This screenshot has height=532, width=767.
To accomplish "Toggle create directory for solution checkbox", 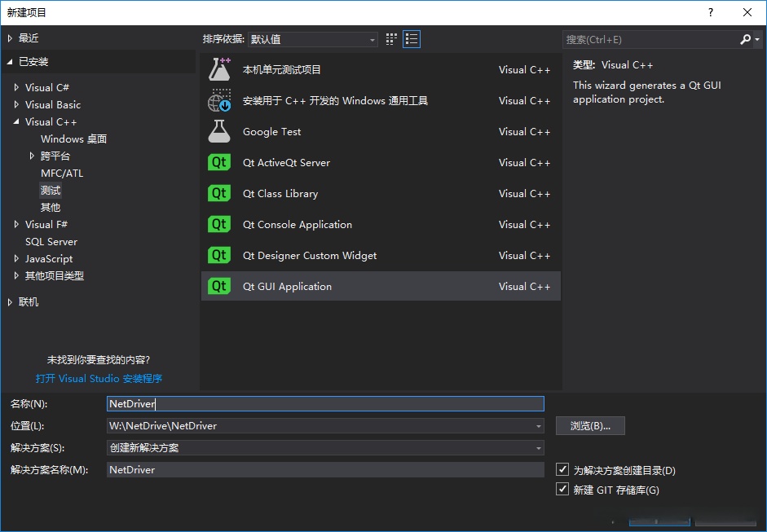I will coord(562,469).
